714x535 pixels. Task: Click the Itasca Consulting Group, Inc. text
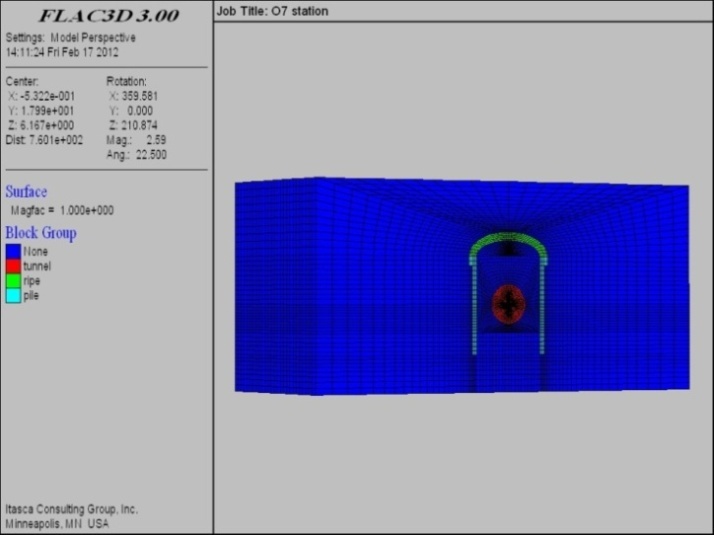click(71, 509)
